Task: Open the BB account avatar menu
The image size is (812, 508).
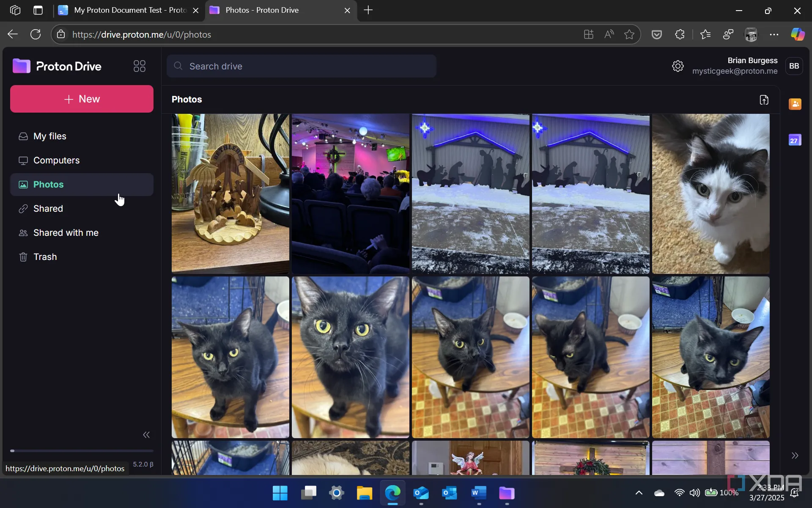Action: pyautogui.click(x=794, y=66)
